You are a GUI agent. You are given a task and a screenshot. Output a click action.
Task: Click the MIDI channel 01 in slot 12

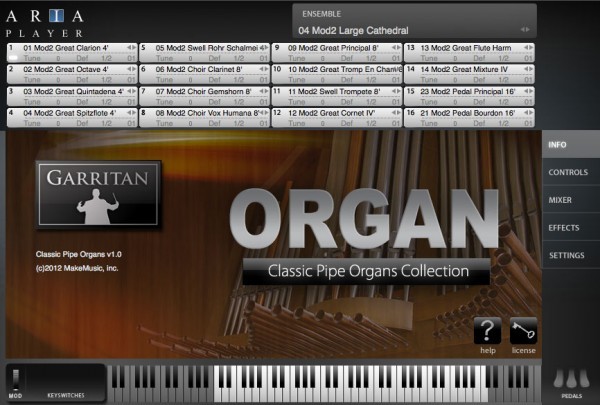click(x=396, y=123)
